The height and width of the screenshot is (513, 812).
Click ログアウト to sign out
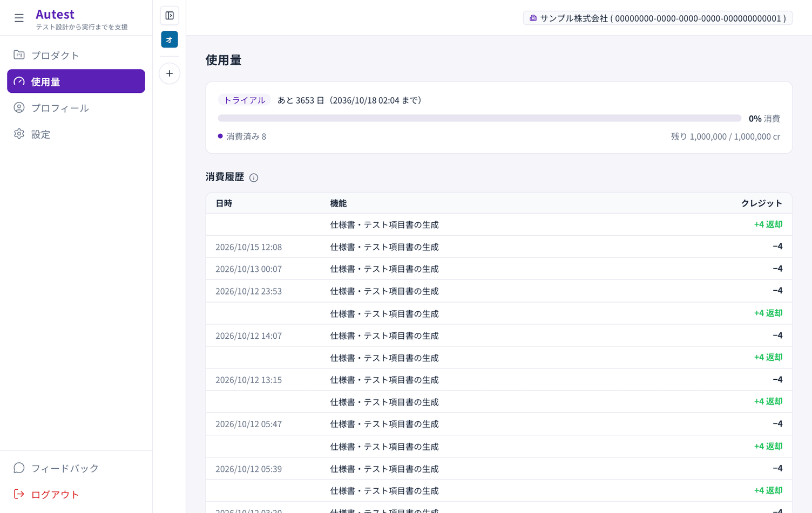76,494
